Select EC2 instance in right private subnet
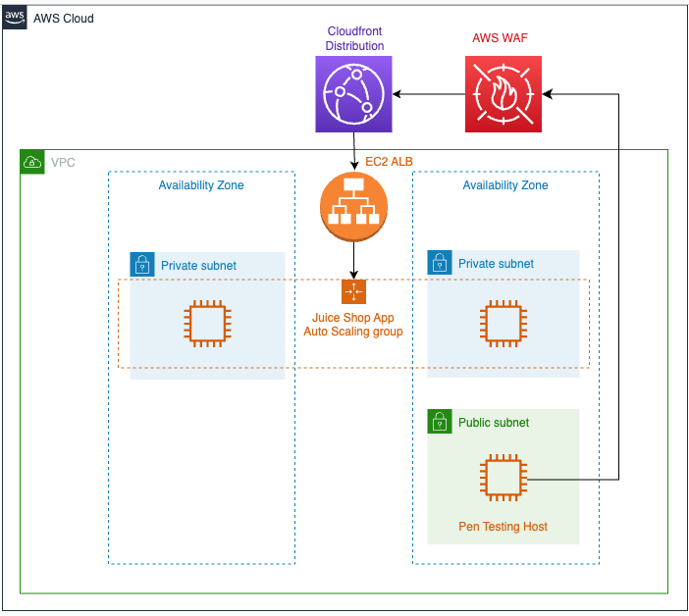This screenshot has height=616, width=689. tap(503, 324)
